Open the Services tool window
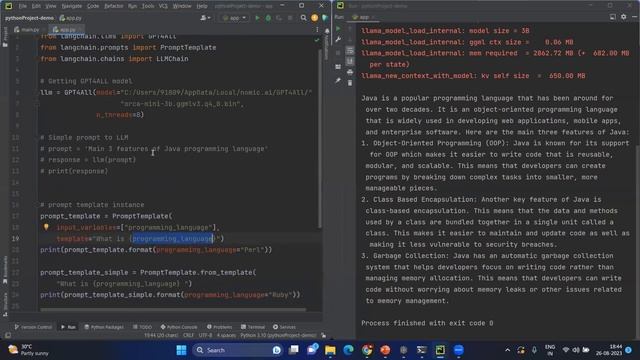Image resolution: width=640 pixels, height=360 pixels. [284, 327]
